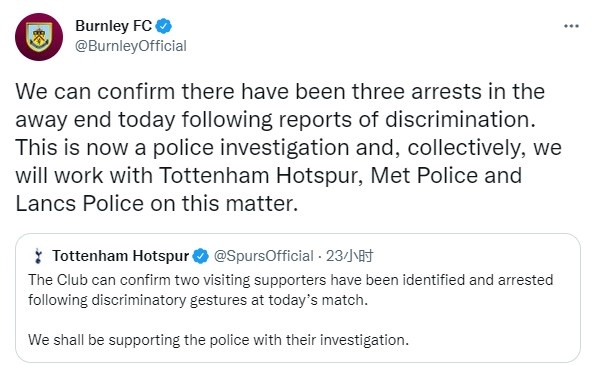Open the @BurnleyOfficial handle link
Viewport: 592px width, 365px height.
131,46
